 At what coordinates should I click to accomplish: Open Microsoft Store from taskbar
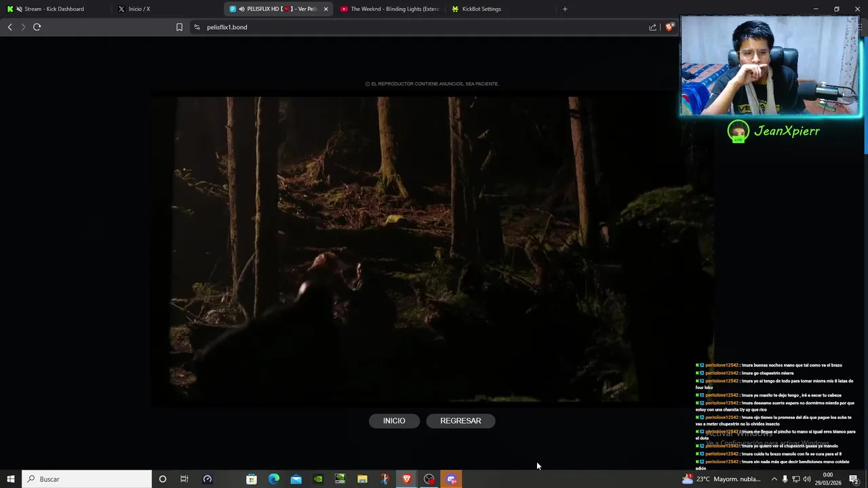click(x=252, y=479)
